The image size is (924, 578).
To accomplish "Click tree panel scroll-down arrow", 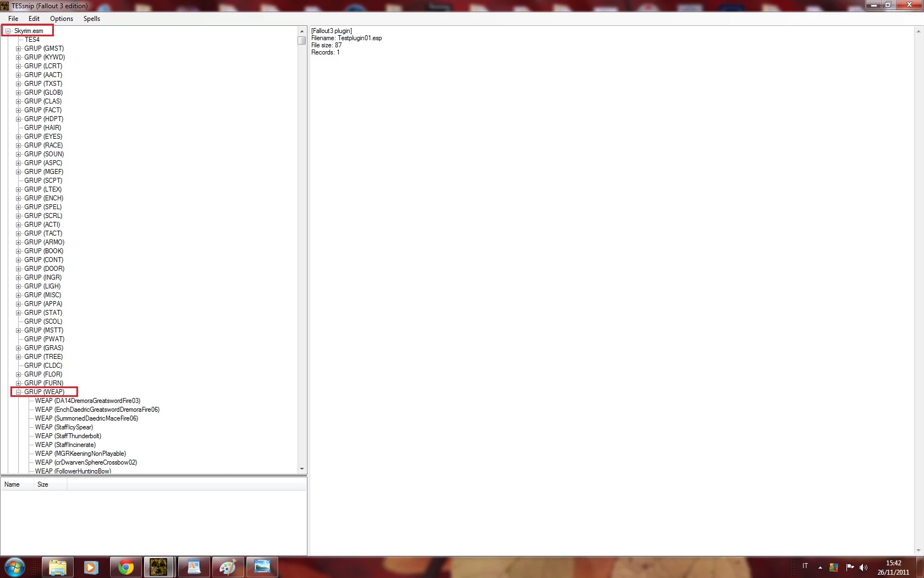I will tap(301, 469).
